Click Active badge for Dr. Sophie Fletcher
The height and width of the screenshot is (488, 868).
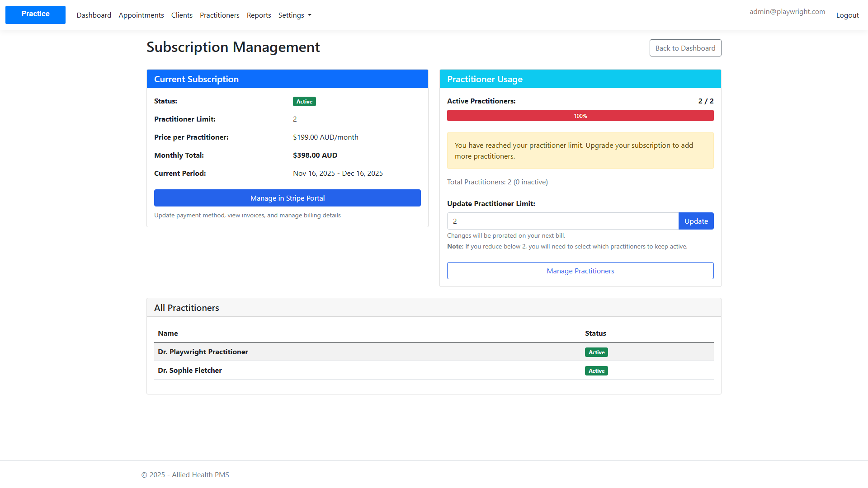pyautogui.click(x=596, y=371)
